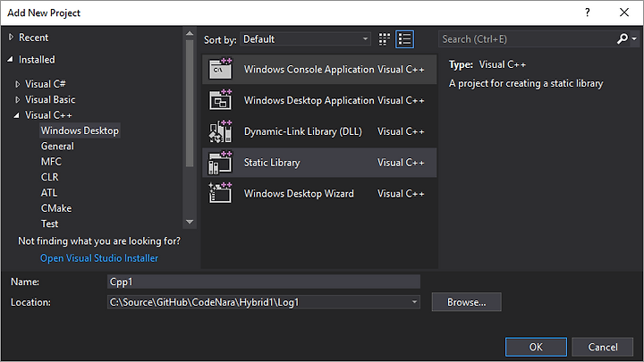Select the Windows Desktop category
Image resolution: width=644 pixels, height=362 pixels.
pyautogui.click(x=80, y=130)
